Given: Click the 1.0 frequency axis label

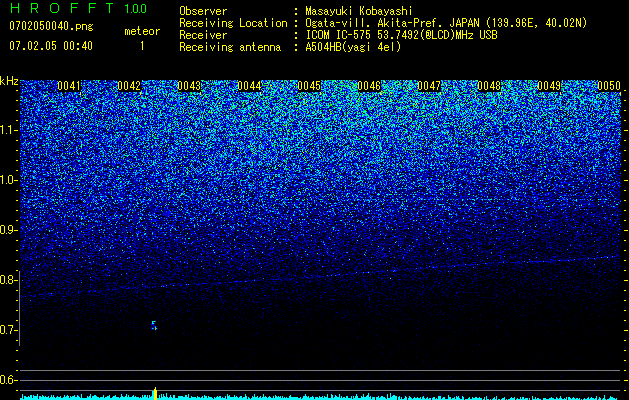Looking at the screenshot, I should point(9,180).
